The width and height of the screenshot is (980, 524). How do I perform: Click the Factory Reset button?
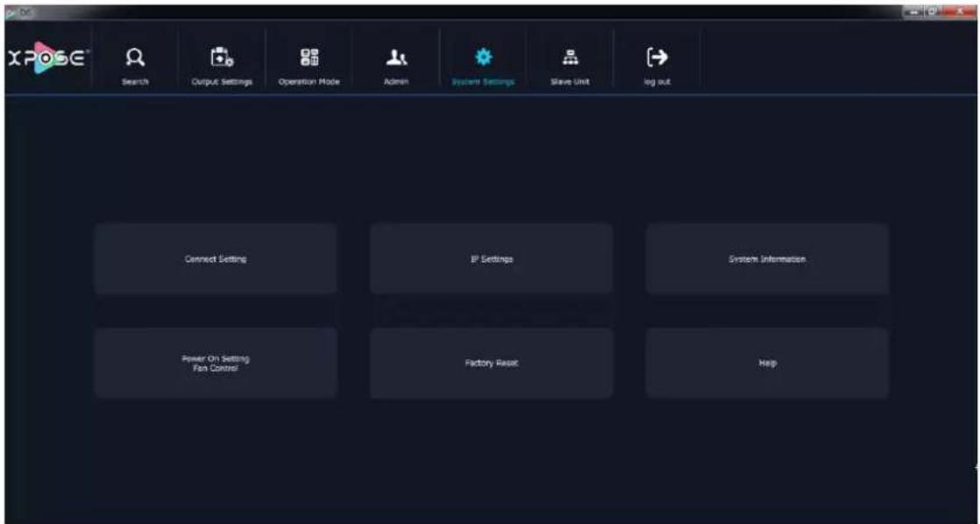491,363
